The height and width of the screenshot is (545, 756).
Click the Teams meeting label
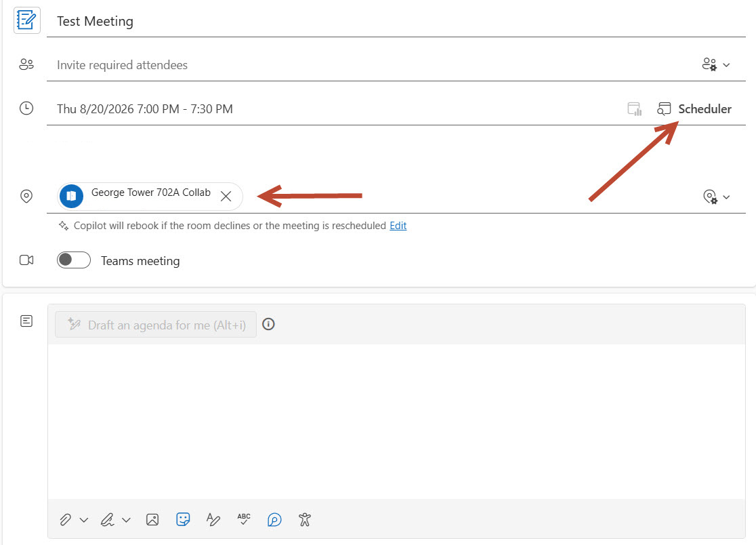click(140, 261)
